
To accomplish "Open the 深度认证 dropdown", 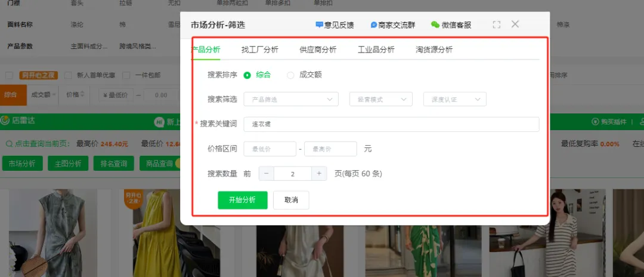I will point(454,99).
